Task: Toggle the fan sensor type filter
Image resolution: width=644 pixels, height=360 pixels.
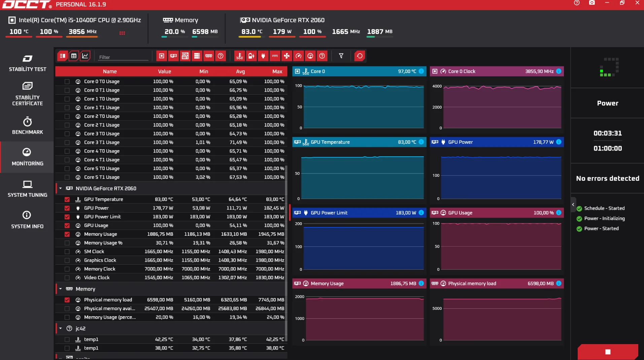Action: coord(286,56)
